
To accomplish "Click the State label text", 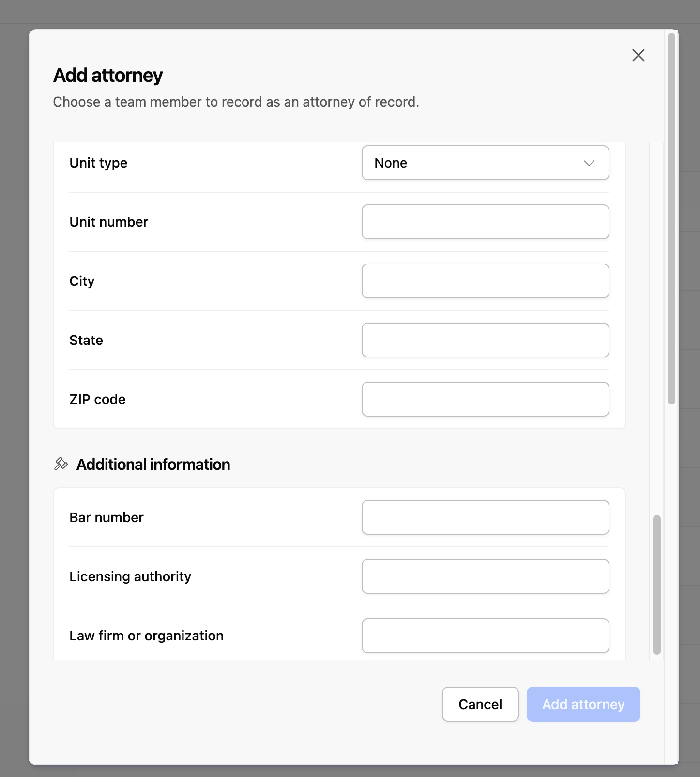I will coord(86,340).
